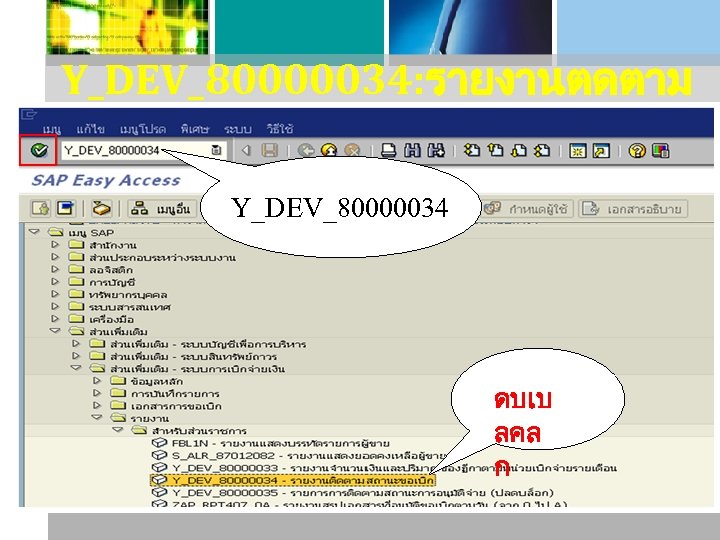Click the เครื่องมือ folder label
Image resolution: width=720 pixels, height=540 pixels.
click(112, 319)
